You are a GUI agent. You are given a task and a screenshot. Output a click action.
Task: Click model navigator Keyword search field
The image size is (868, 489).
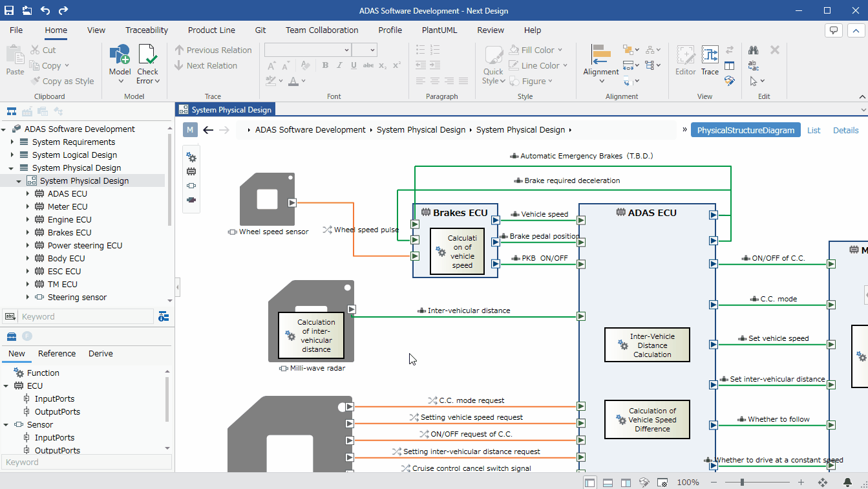[85, 316]
